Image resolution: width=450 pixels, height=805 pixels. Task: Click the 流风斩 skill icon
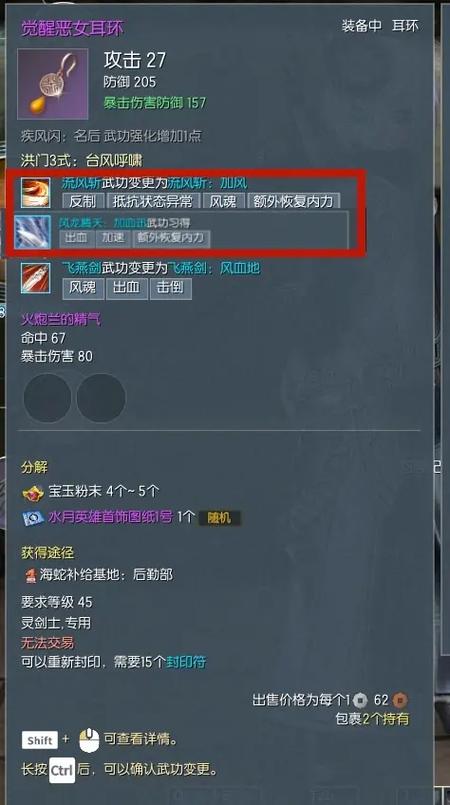(35, 193)
